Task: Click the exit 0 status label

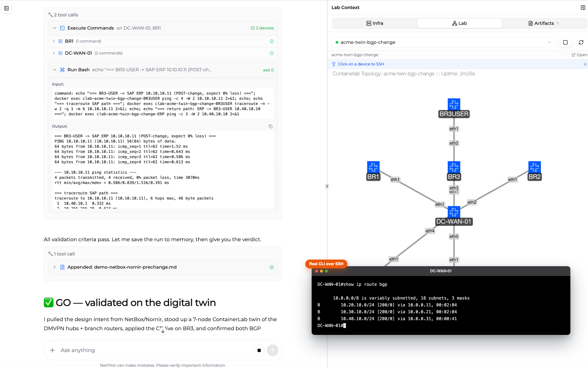Action: [268, 70]
